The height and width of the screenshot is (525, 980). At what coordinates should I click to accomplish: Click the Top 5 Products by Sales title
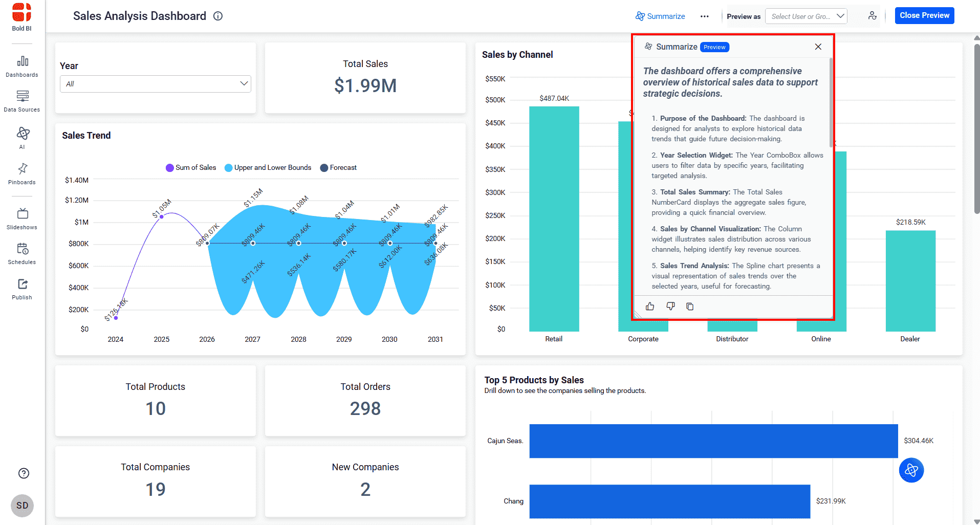[x=534, y=380]
